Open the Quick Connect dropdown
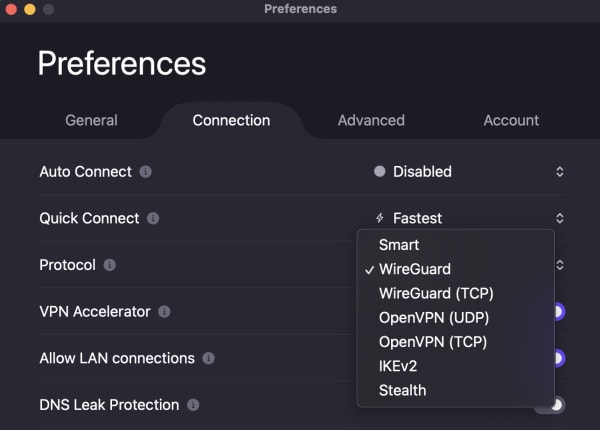 pos(560,218)
